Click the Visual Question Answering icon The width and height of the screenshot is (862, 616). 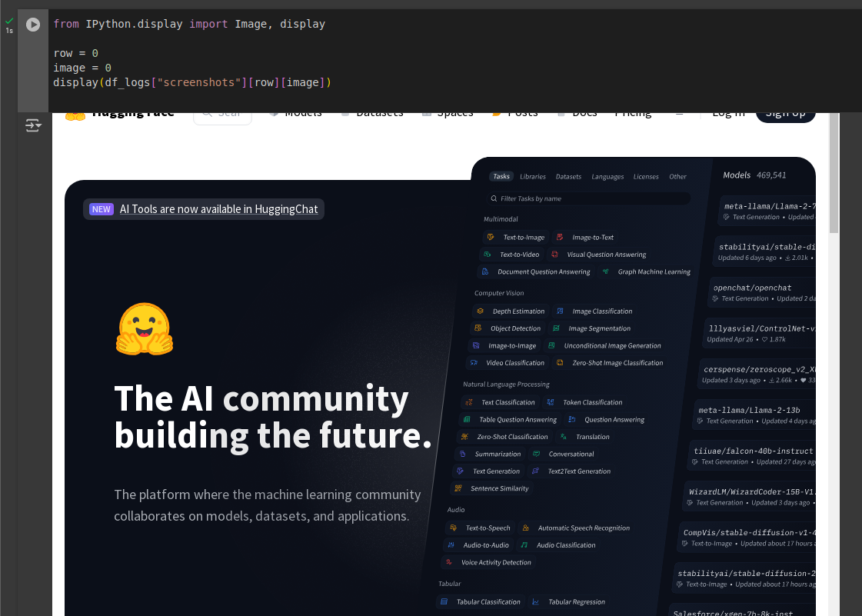coord(554,254)
